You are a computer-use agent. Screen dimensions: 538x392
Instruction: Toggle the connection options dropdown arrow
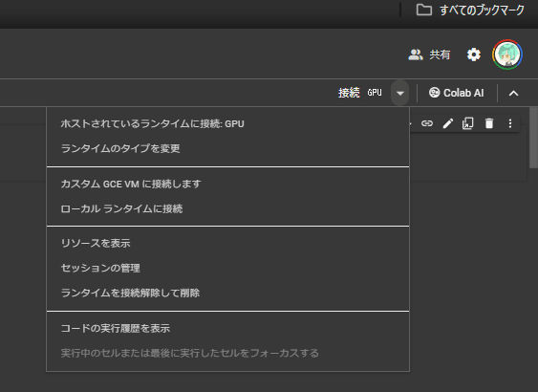pos(400,93)
